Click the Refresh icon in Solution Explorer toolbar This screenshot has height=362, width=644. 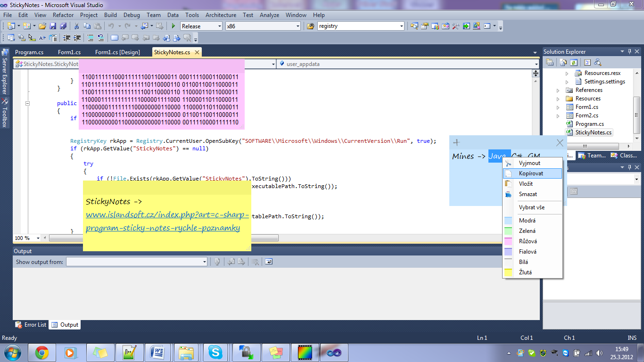tap(574, 62)
